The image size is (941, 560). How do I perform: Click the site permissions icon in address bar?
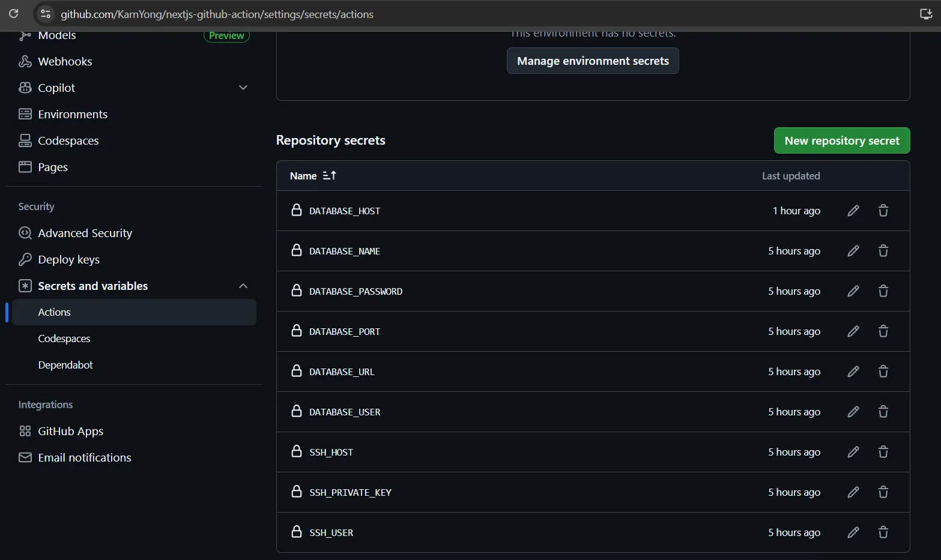pos(45,14)
